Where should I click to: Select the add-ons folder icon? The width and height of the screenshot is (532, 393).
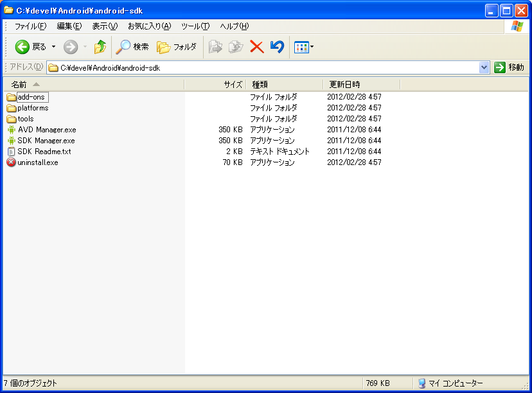(11, 98)
